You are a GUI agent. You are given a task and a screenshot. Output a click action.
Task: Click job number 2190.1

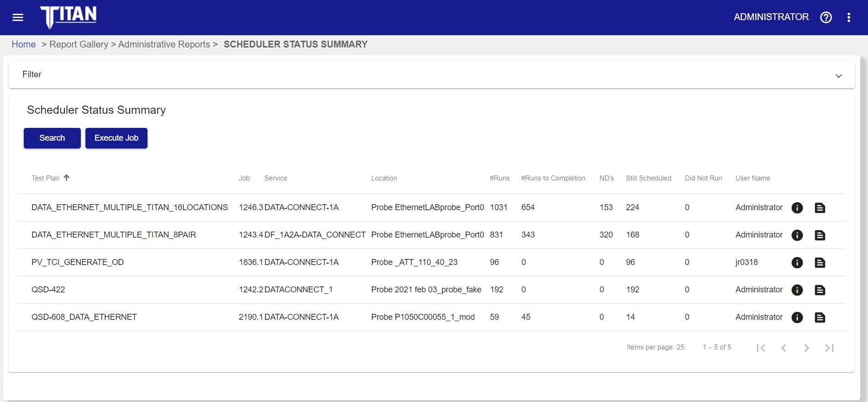251,317
